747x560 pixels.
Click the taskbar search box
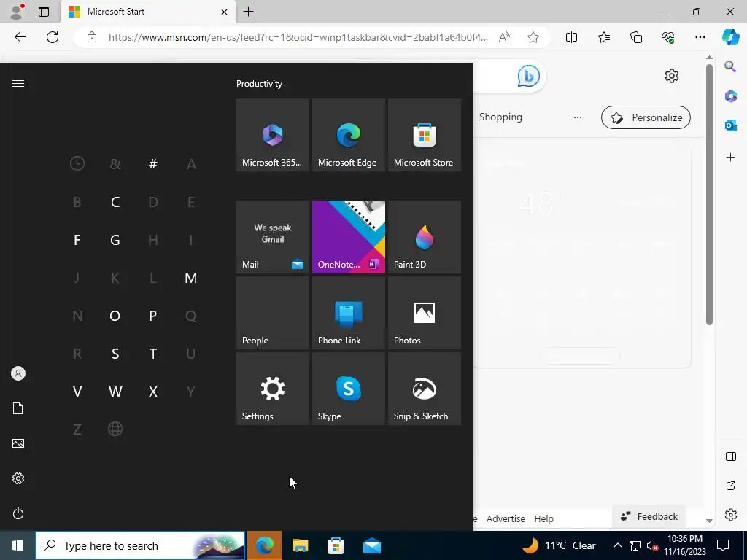tap(141, 545)
